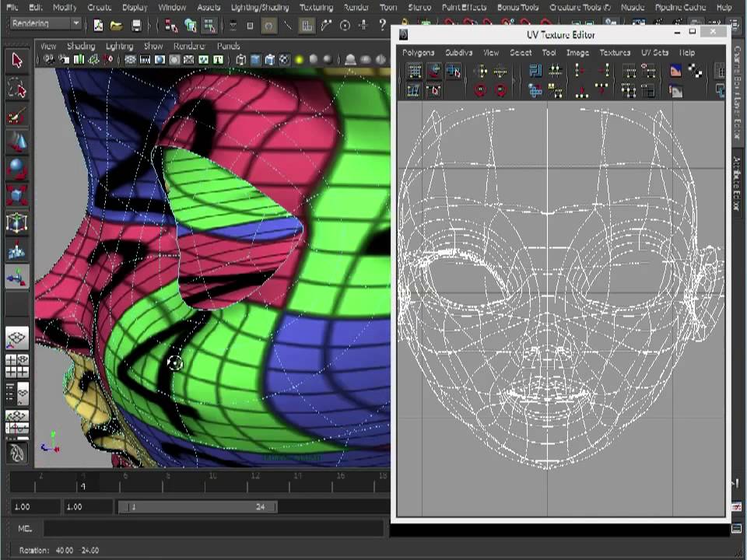Toggle textured display in viewport toolbar

click(285, 60)
